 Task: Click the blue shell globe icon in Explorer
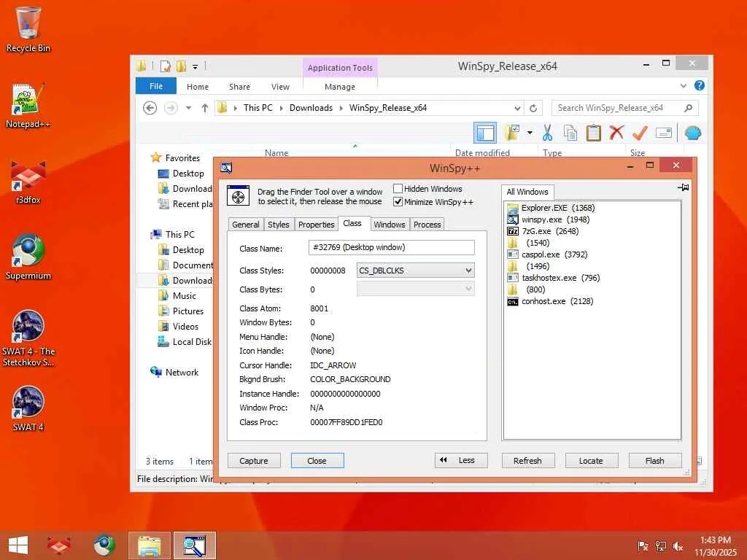[x=693, y=133]
